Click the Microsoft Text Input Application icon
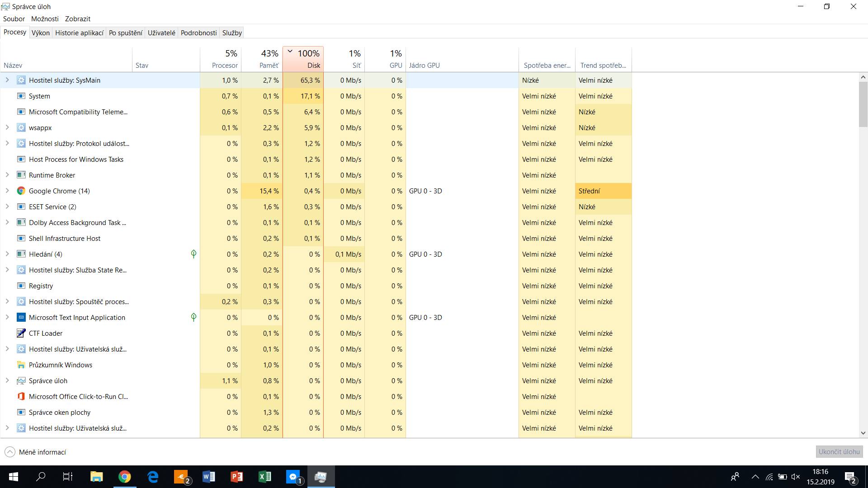 pos(21,317)
